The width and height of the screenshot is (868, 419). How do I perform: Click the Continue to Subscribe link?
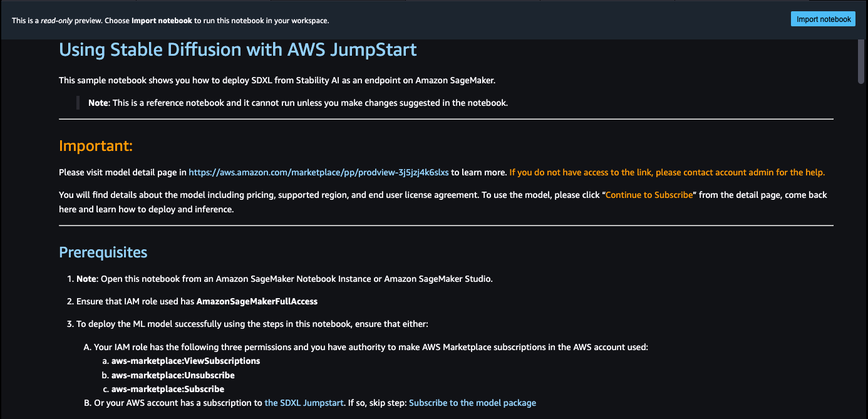tap(649, 195)
